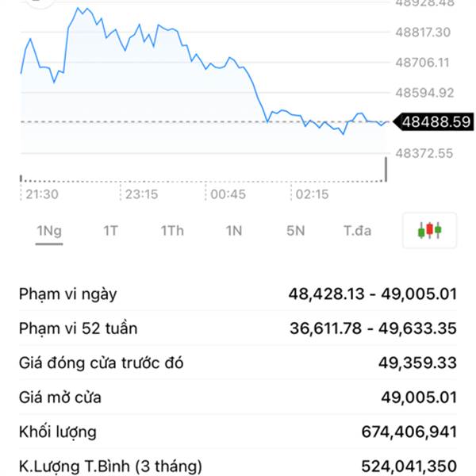This screenshot has height=476, width=476.
Task: Tap the Giá mở cửa row
Action: click(238, 397)
